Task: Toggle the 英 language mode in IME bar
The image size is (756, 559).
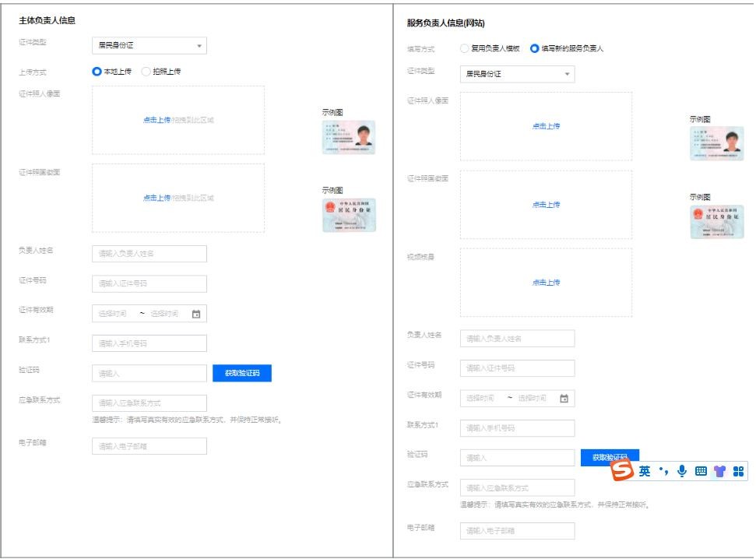Action: [645, 472]
